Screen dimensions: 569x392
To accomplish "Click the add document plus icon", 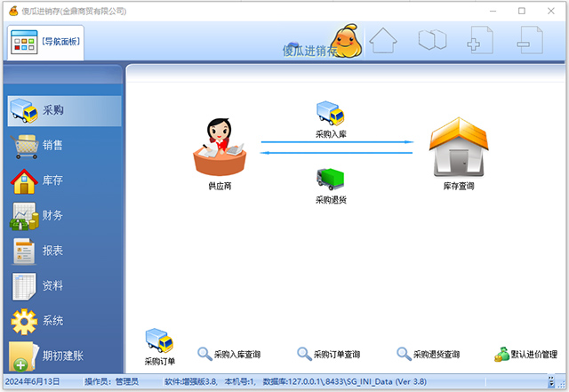I will pos(480,40).
